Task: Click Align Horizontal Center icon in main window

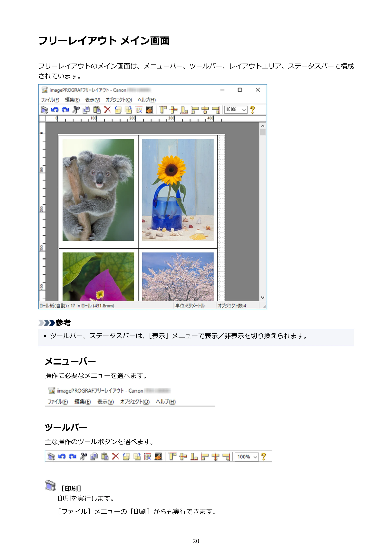Action: [x=205, y=110]
